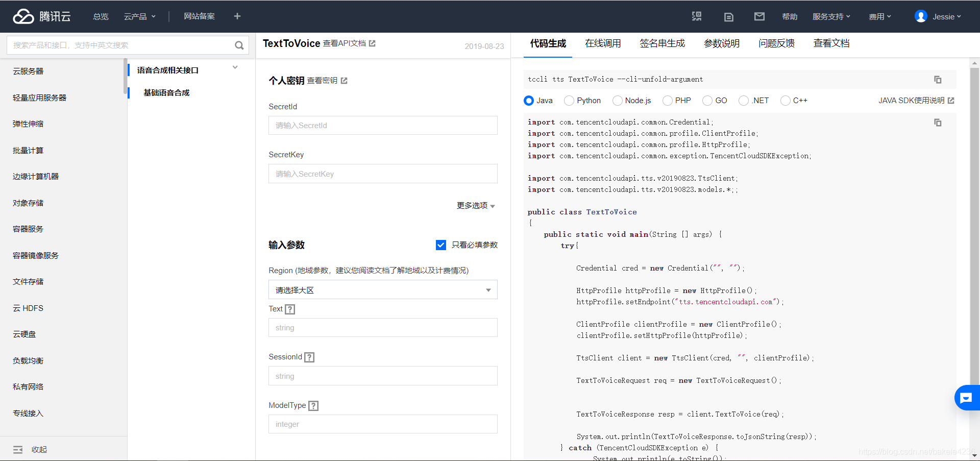Open external link icon beside 查看API文档
Image resolution: width=980 pixels, height=461 pixels.
pyautogui.click(x=372, y=43)
